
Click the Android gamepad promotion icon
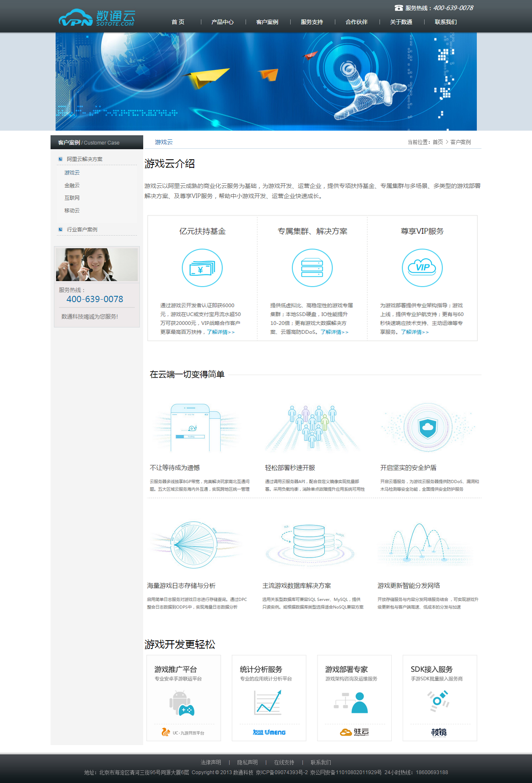click(182, 703)
